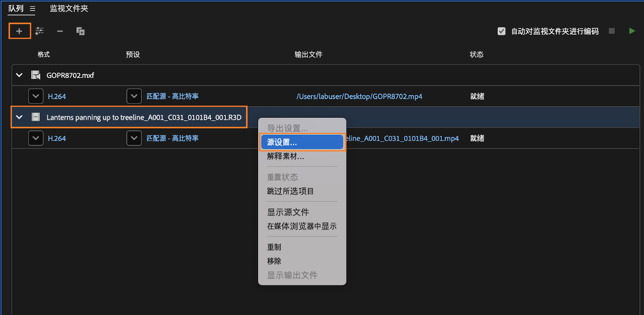Screen dimensions: 644x315
Task: Collapse the Lanterns R3D source entry
Action: pyautogui.click(x=19, y=117)
